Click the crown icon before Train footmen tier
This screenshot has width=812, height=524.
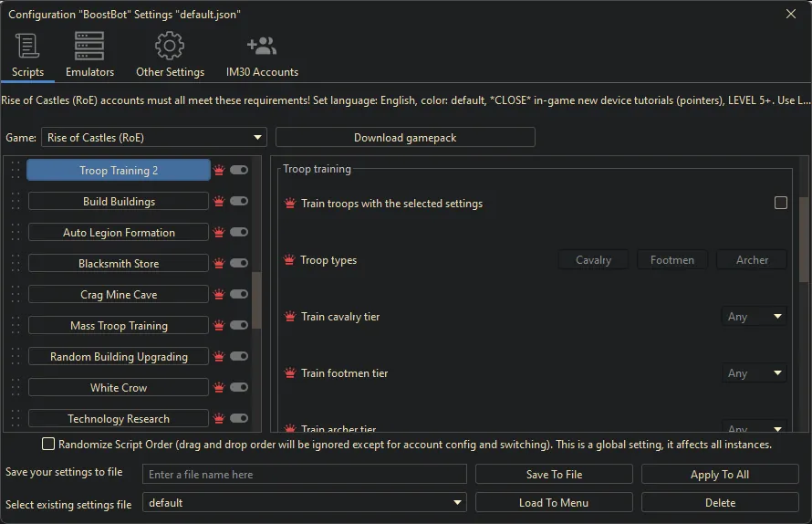290,372
